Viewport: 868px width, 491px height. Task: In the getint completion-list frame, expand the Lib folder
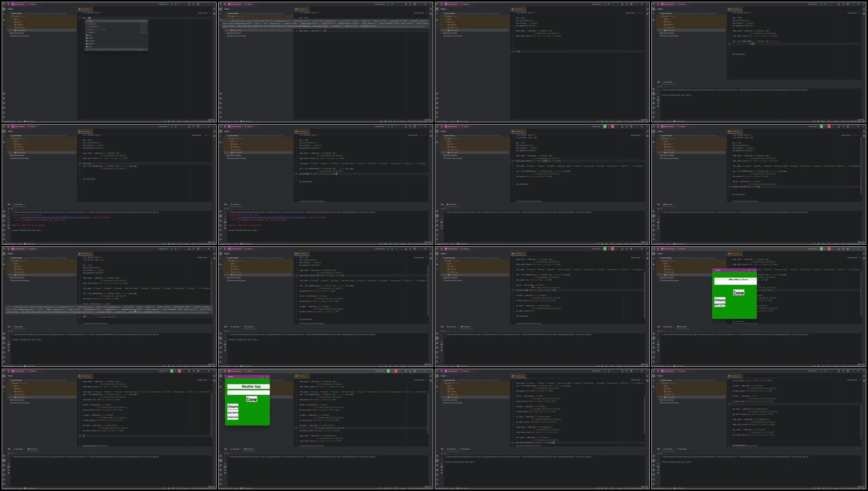tap(13, 19)
